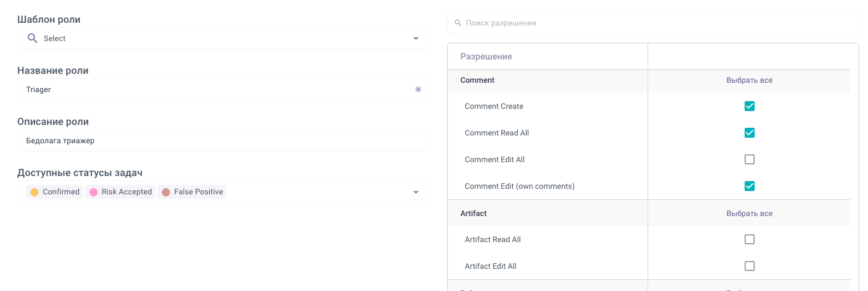Viewport: 868px width, 291px height.
Task: Click the pink Risk Accepted status dot
Action: click(x=93, y=192)
